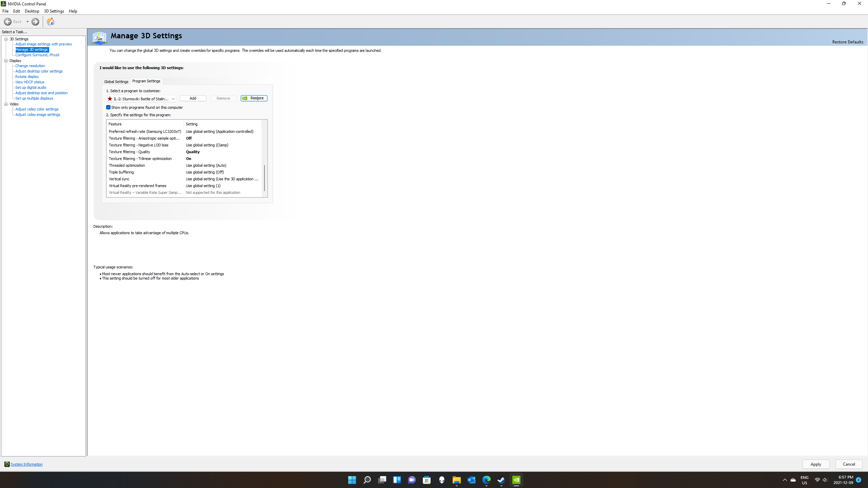Open the System Information link
This screenshot has width=868, height=488.
(26, 464)
